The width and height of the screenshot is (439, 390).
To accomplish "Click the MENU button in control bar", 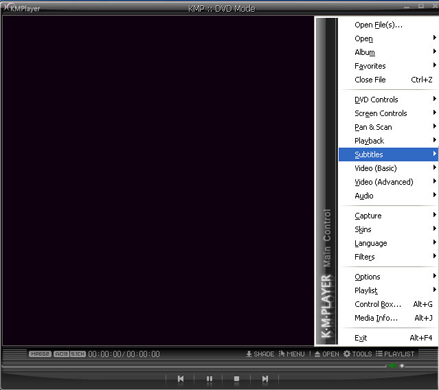I will click(x=292, y=354).
